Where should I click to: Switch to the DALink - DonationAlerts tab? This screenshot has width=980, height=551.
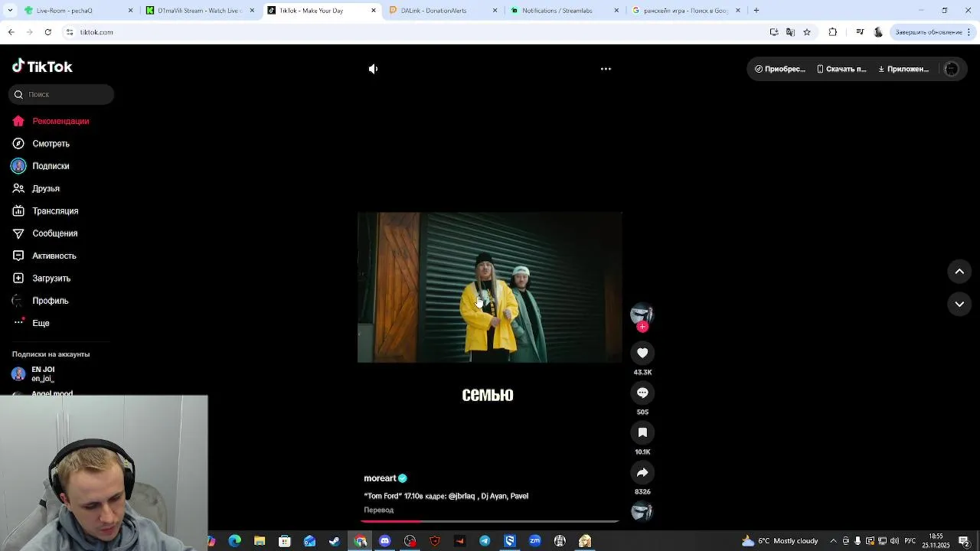(x=443, y=11)
